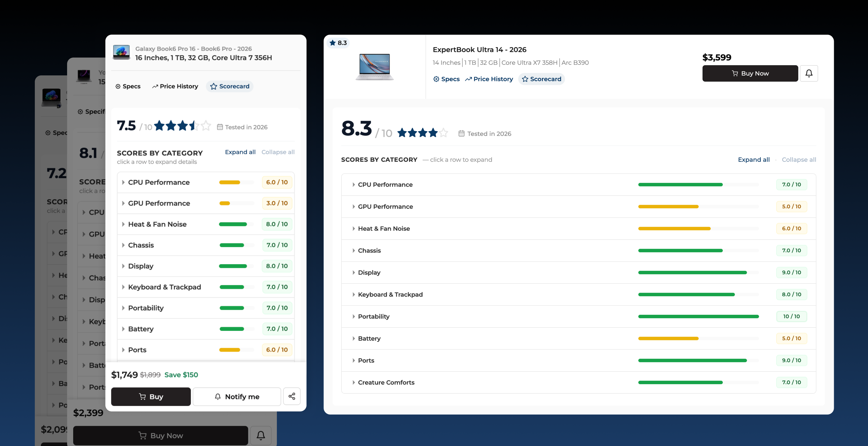Expand Ports row in Galaxy Book6 card

206,350
